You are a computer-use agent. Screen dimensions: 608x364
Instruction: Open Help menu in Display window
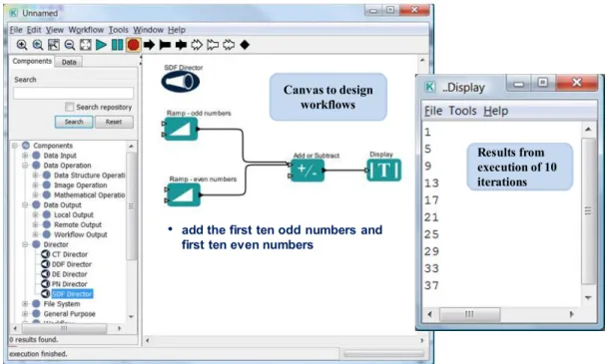point(495,111)
